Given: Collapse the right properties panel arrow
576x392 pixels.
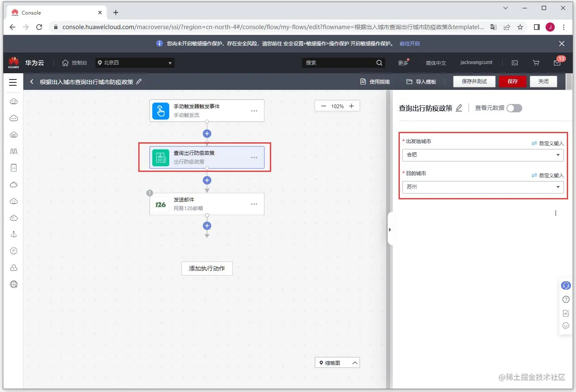Looking at the screenshot, I should 390,229.
